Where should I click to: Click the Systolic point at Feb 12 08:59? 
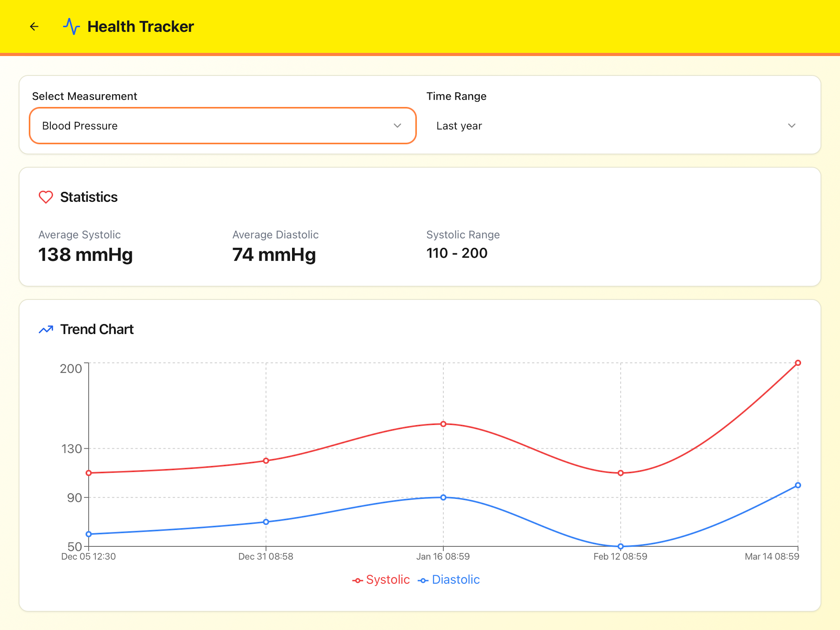[621, 473]
